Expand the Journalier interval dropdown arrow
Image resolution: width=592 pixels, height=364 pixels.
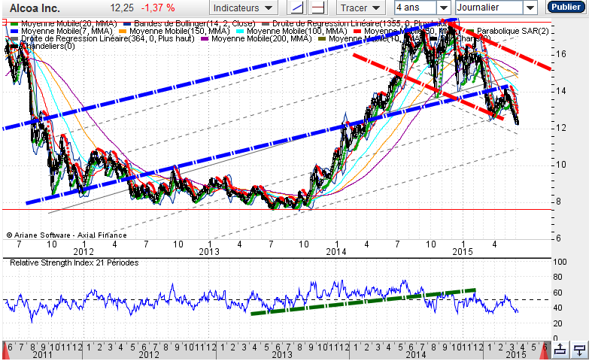click(x=530, y=8)
